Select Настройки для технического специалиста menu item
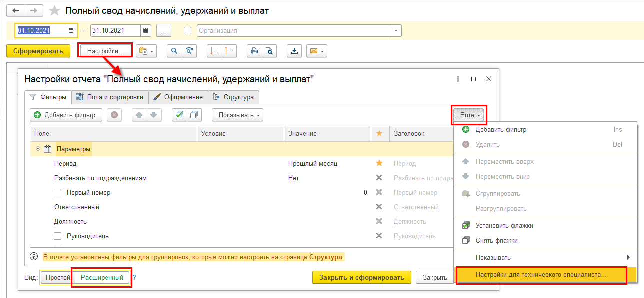Screen dimensions: 644x298 coord(541,275)
